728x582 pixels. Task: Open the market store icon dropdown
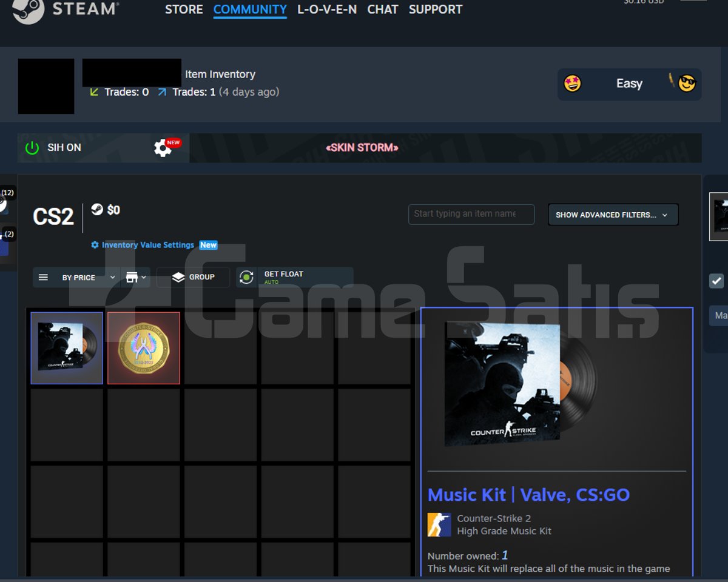tap(135, 277)
